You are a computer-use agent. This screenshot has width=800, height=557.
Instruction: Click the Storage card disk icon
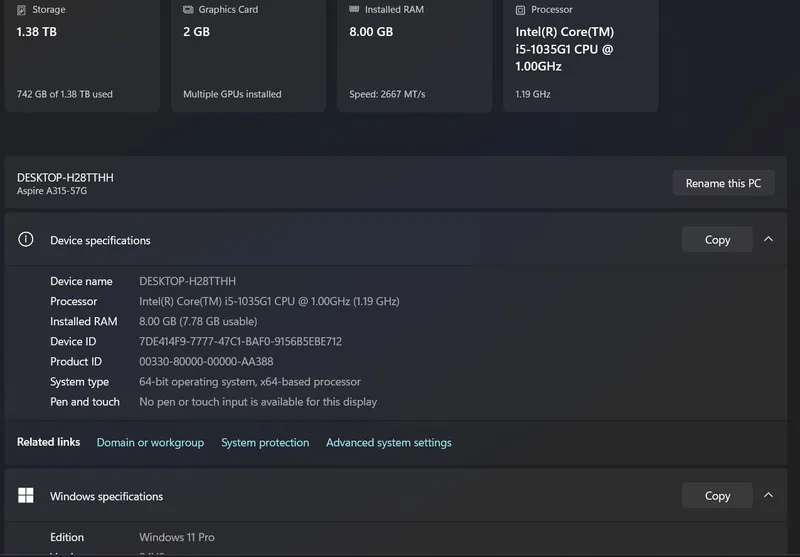point(21,10)
